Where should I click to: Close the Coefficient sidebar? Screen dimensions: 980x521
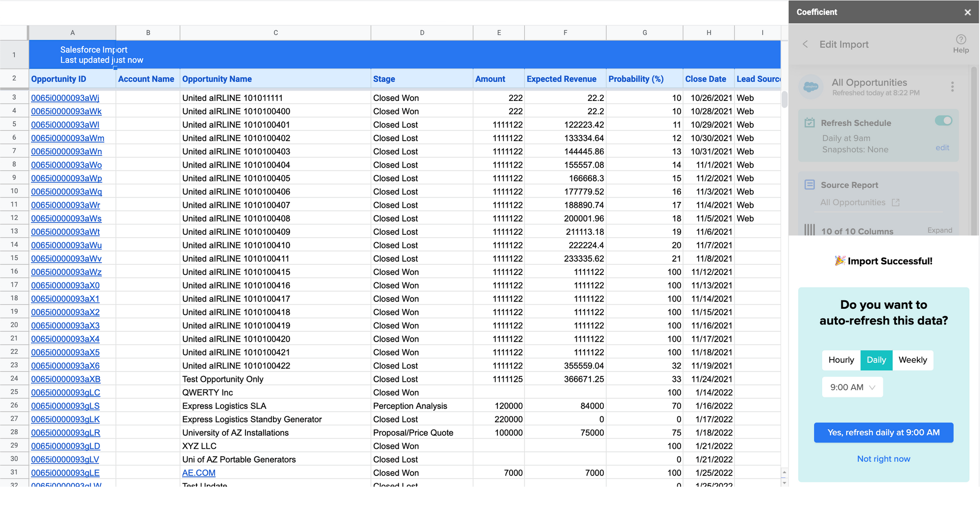968,12
